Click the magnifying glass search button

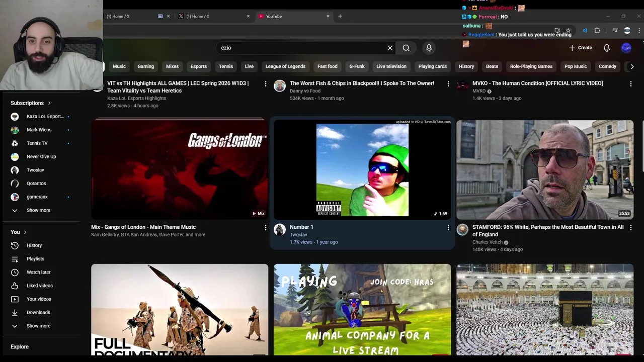[x=406, y=48]
